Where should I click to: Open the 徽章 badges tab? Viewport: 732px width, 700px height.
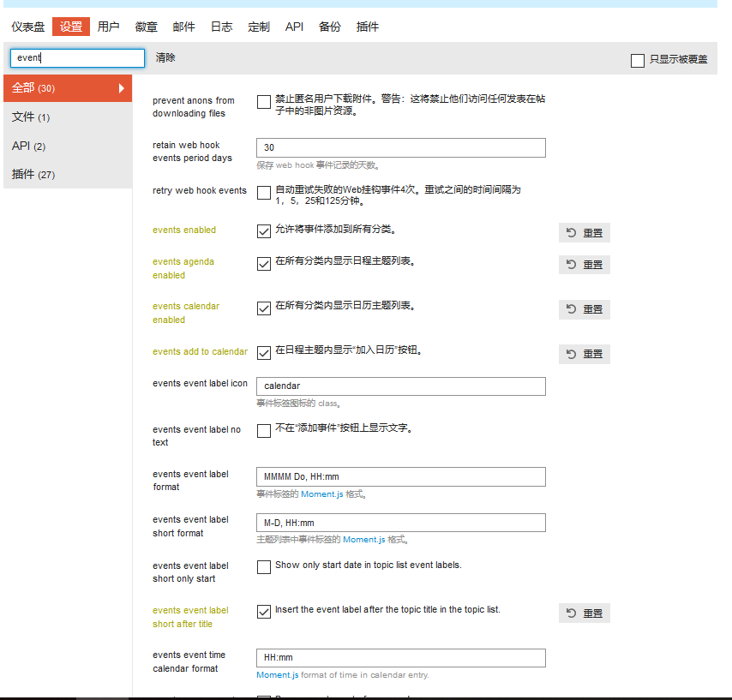pyautogui.click(x=146, y=27)
